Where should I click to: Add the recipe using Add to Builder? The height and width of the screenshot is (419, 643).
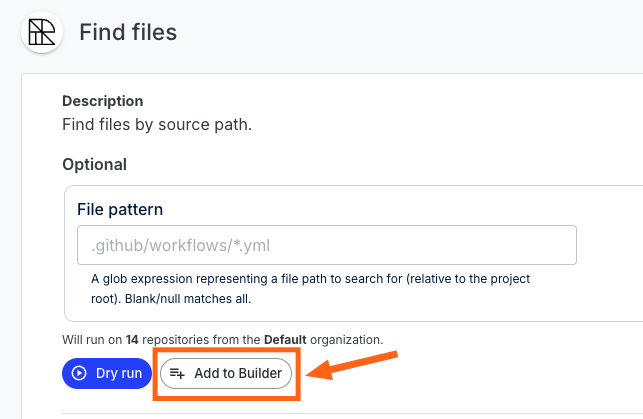pos(226,373)
